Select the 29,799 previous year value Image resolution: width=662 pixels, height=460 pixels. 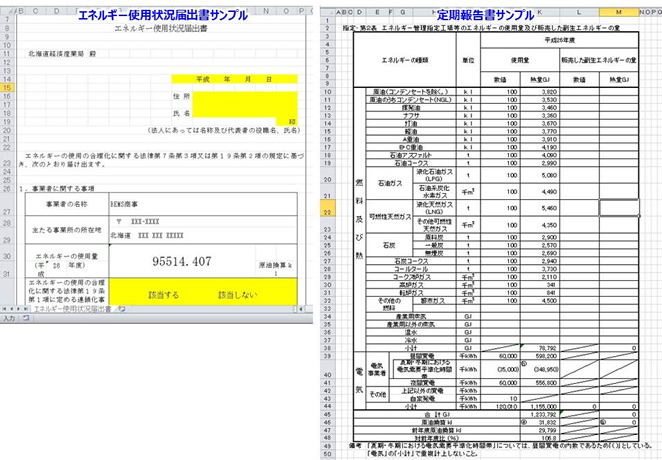click(x=540, y=430)
